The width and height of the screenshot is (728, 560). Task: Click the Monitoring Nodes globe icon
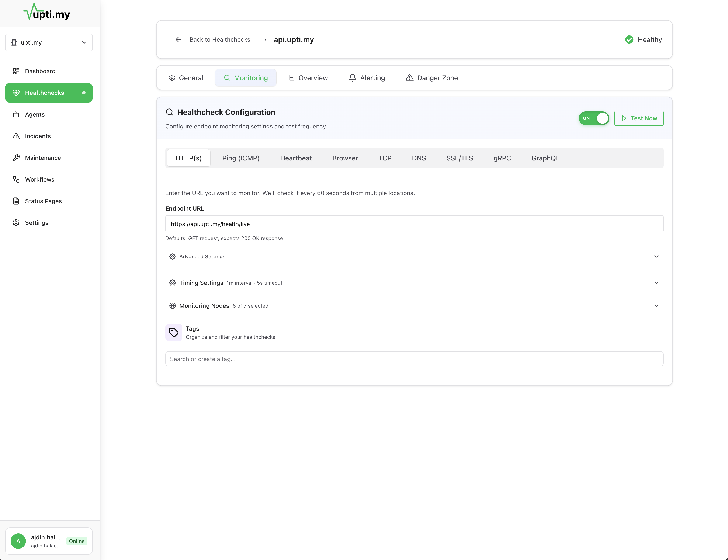(x=172, y=306)
